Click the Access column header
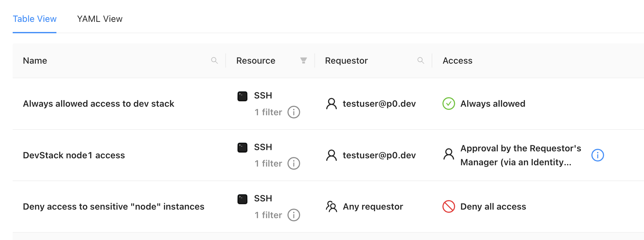Image resolution: width=644 pixels, height=240 pixels. point(457,61)
